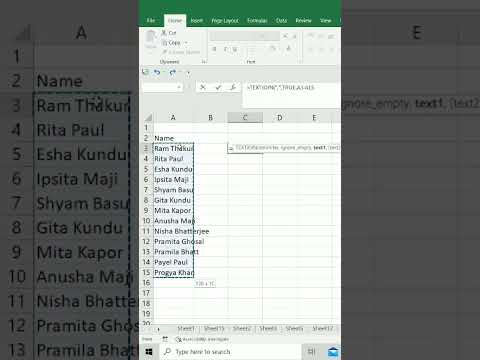Click the cell 'Gita Kundu'

(173, 200)
